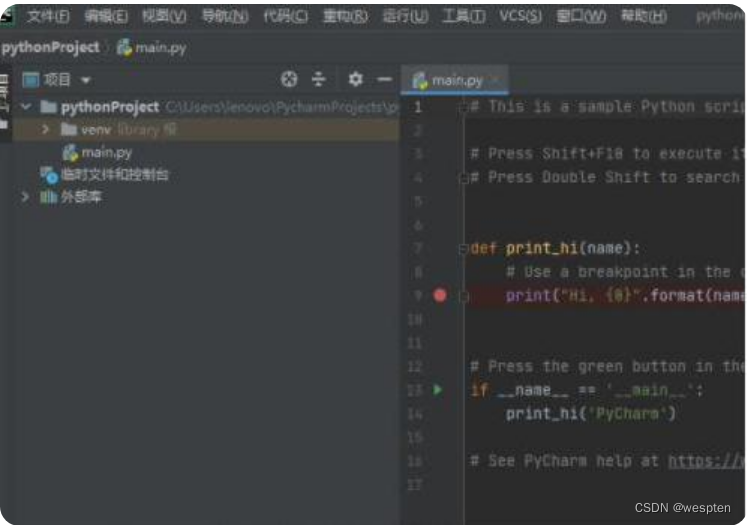Click the green run arrow in gutter
Image resolution: width=747 pixels, height=525 pixels.
[x=437, y=390]
